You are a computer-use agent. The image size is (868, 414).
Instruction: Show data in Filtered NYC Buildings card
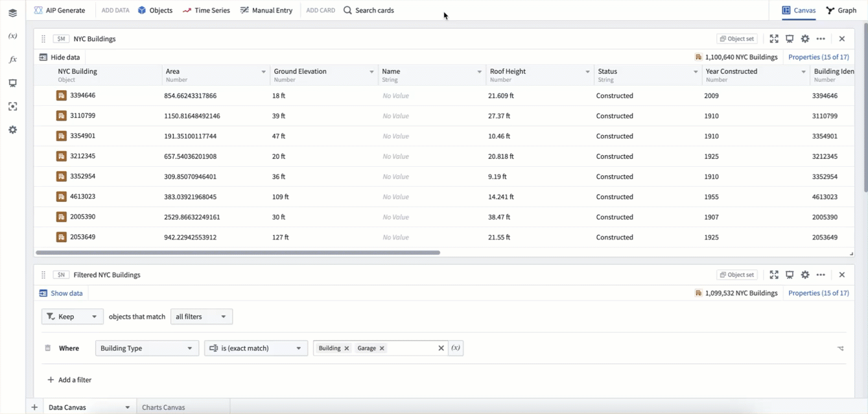[x=61, y=293]
